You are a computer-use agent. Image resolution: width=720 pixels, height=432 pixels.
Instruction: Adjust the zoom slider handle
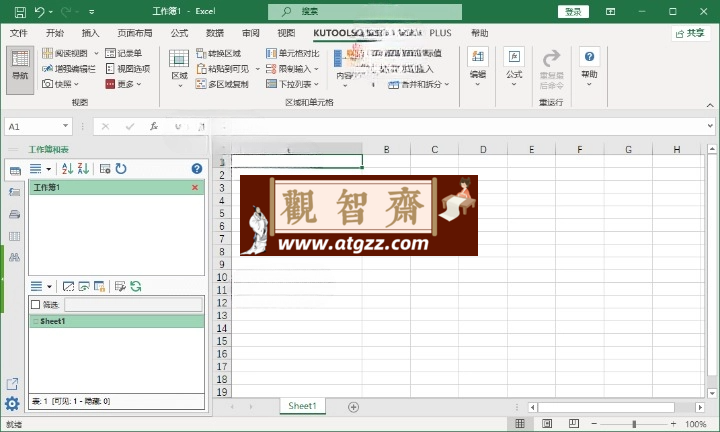click(x=634, y=424)
